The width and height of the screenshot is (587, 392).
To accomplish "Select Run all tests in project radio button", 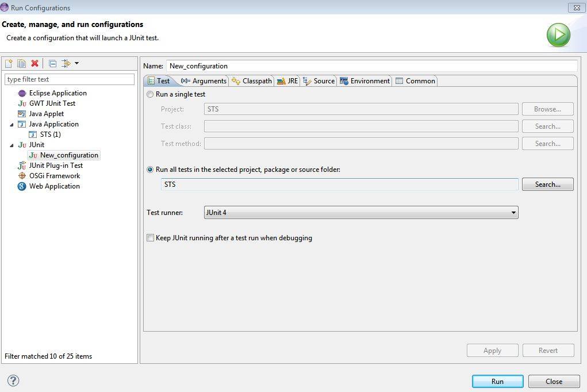I will click(151, 170).
